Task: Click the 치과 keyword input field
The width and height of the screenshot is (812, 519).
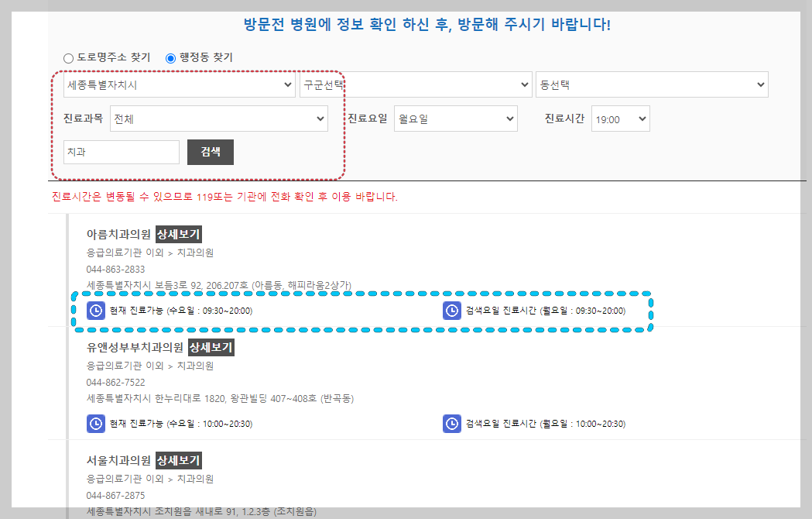Action: pos(122,152)
